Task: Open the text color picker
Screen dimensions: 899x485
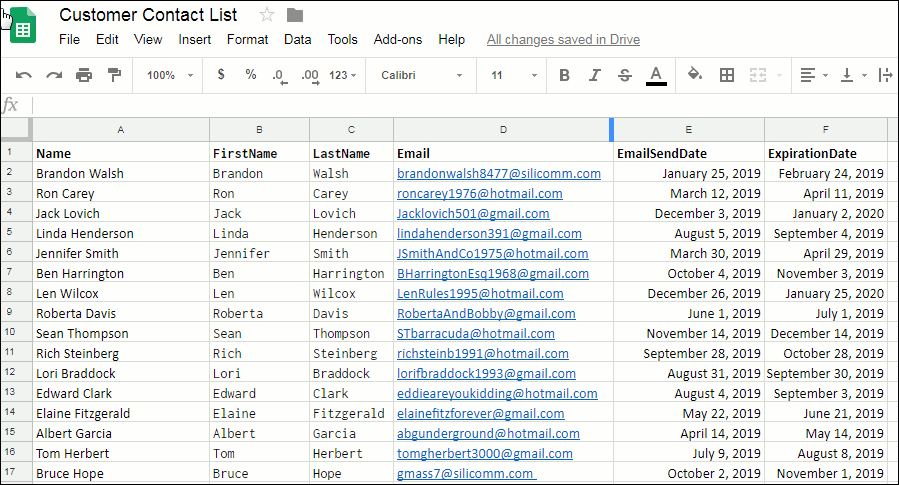Action: pos(656,75)
